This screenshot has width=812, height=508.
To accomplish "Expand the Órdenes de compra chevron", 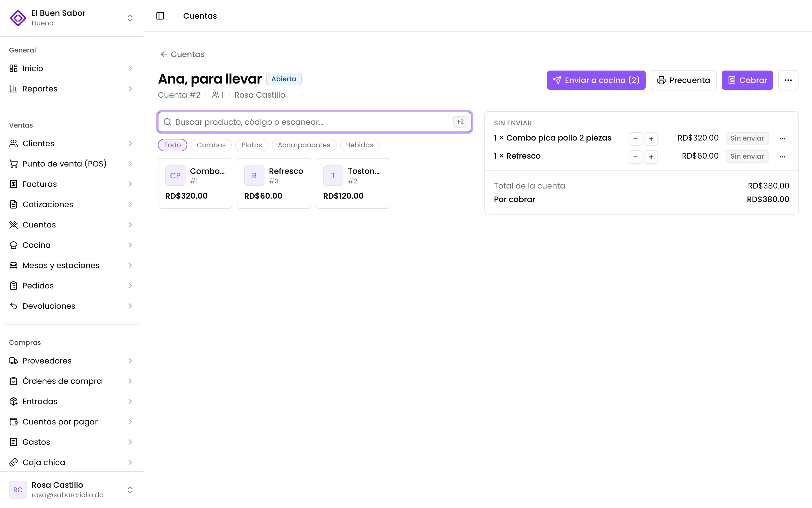I will tap(130, 381).
